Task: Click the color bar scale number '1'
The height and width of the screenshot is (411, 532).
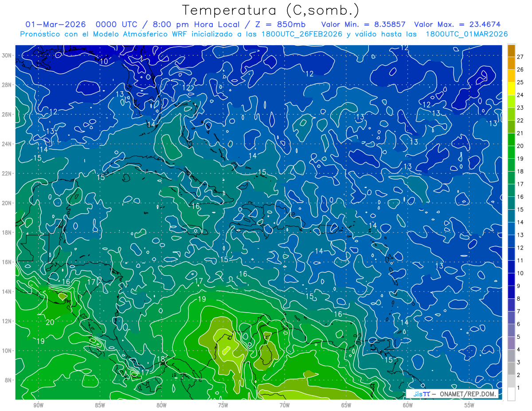Action: [518, 388]
